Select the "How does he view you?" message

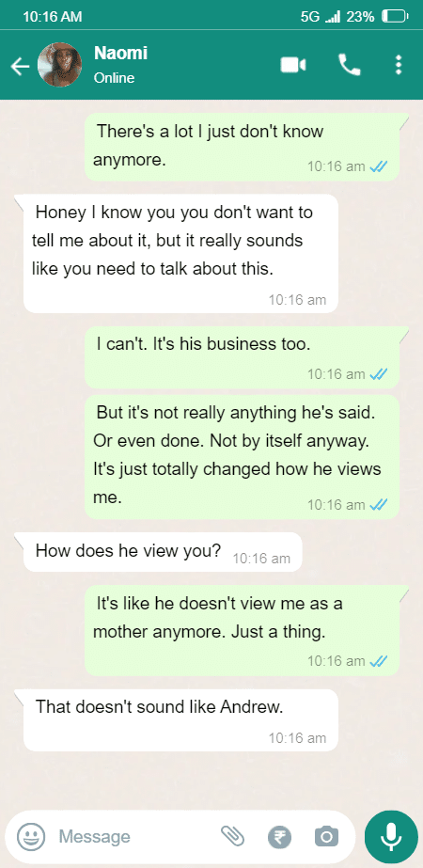(x=163, y=552)
